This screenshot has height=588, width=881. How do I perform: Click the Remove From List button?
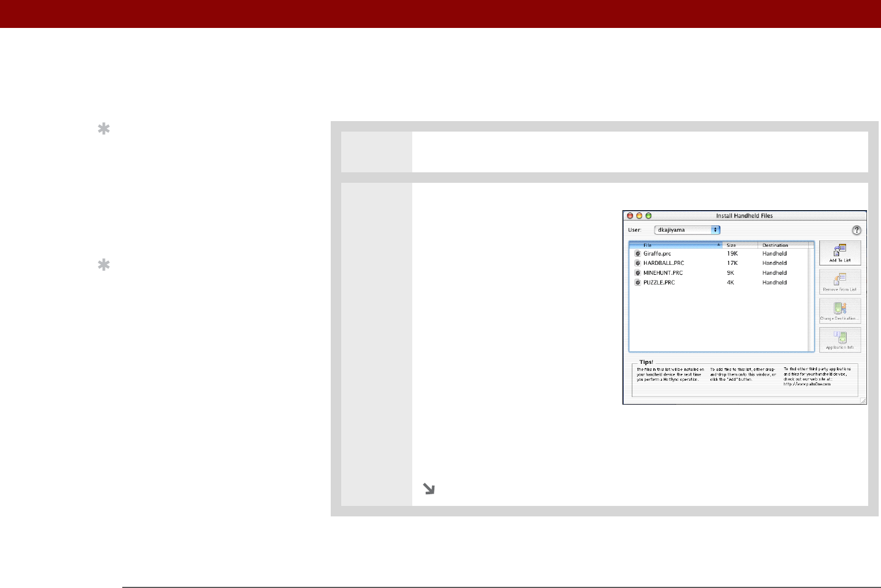coord(840,282)
